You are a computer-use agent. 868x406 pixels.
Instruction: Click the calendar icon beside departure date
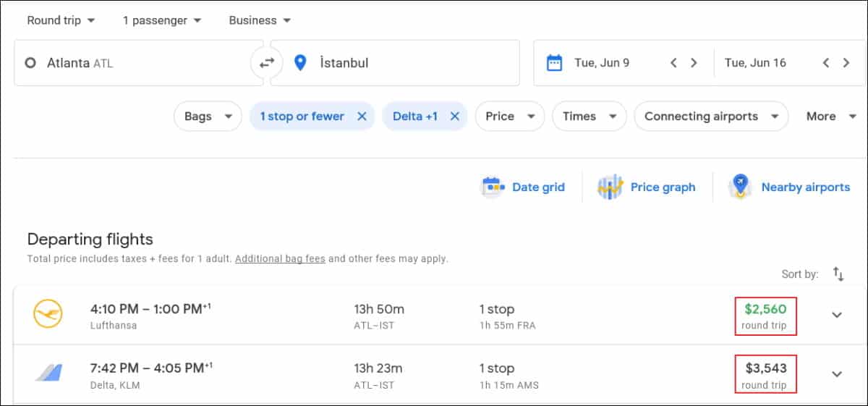point(554,63)
